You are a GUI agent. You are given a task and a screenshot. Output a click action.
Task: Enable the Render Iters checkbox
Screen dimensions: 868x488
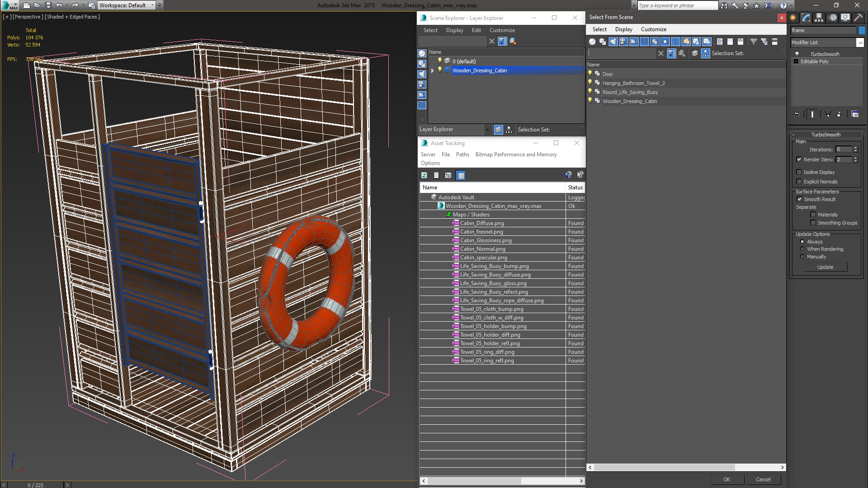click(799, 160)
